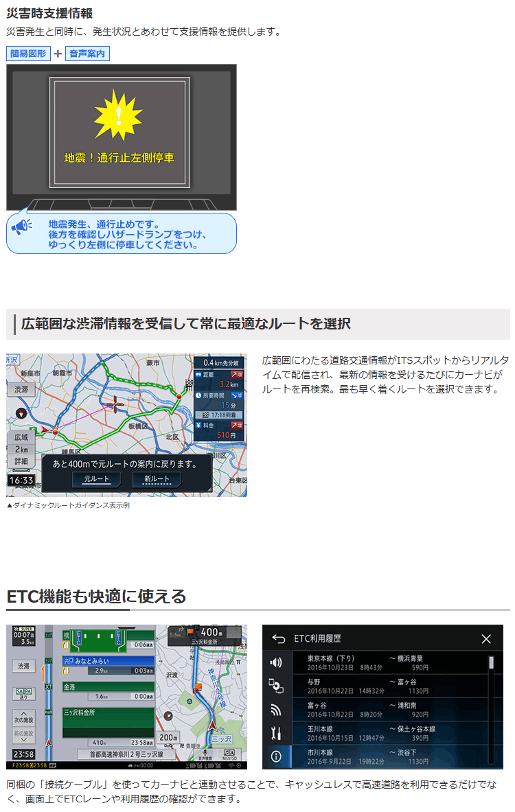515x812 pixels.
Task: Open the device connection icon in ETC sidebar
Action: pos(276,686)
